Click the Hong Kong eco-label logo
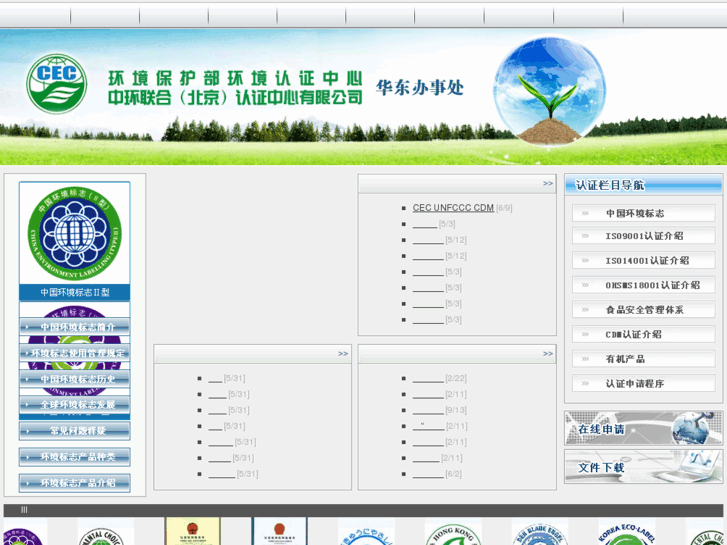Image resolution: width=727 pixels, height=545 pixels. (453, 533)
